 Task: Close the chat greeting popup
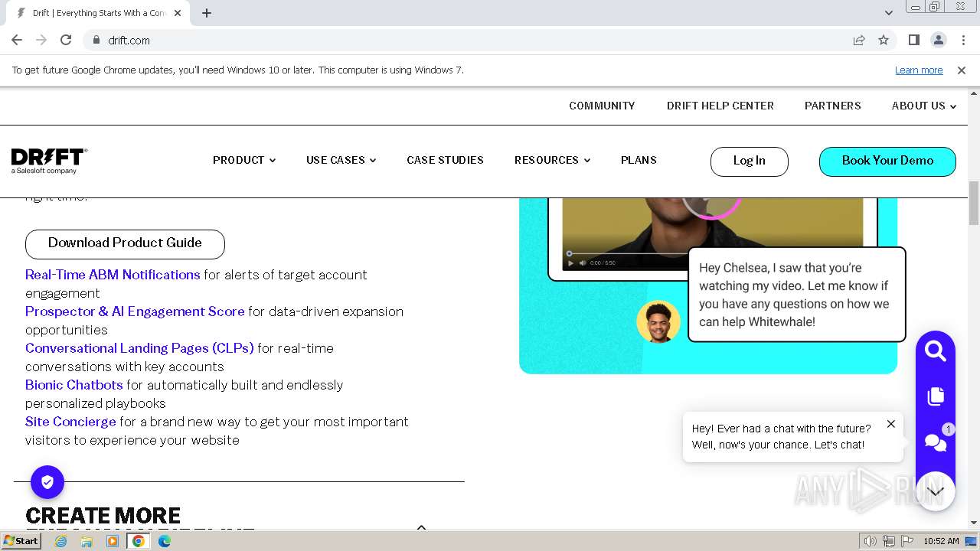coord(890,424)
